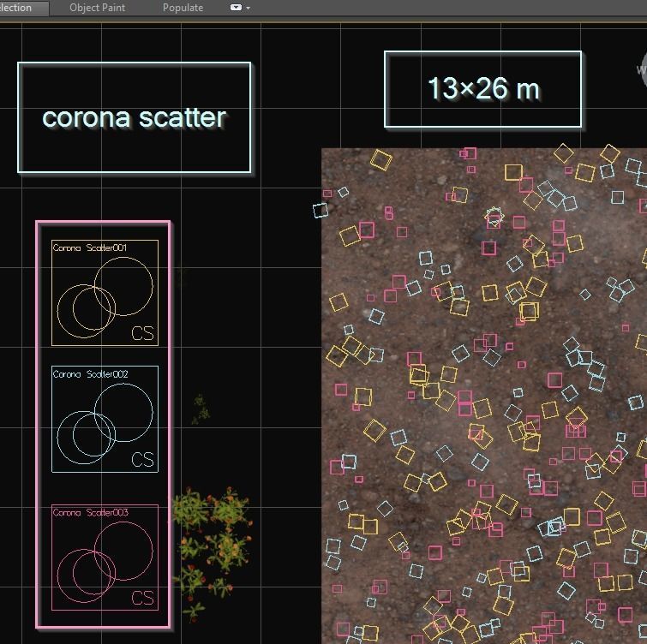Screen dimensions: 647x644
Task: Click the '13×26 m' dimension label
Action: (x=483, y=88)
